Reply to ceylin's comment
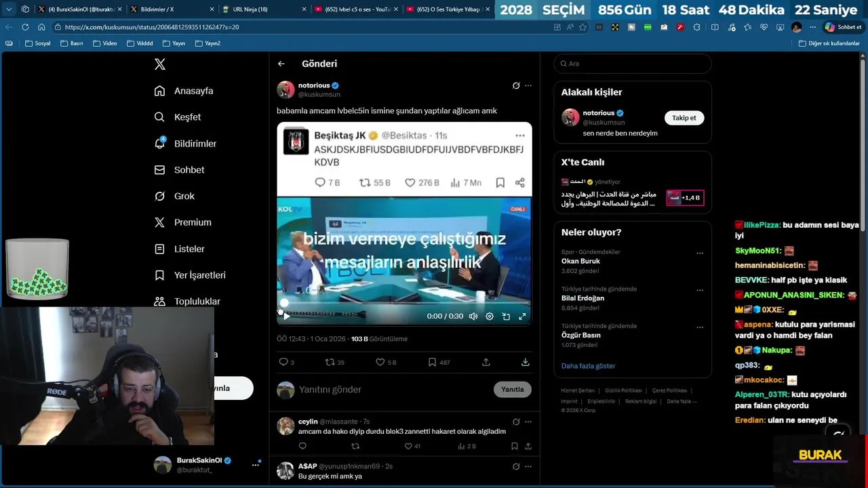 (302, 446)
